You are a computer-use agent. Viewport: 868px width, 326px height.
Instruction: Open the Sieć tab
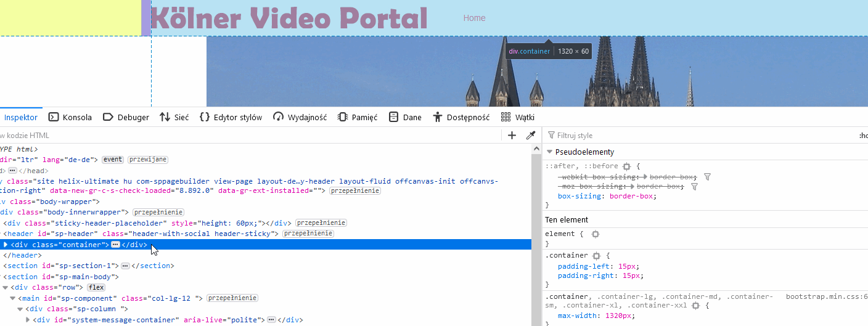point(174,117)
